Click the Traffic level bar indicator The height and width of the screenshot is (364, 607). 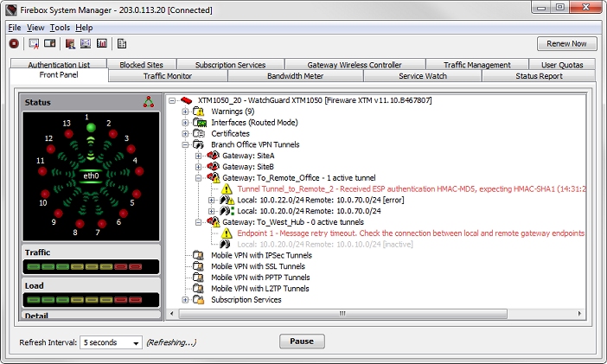91,266
